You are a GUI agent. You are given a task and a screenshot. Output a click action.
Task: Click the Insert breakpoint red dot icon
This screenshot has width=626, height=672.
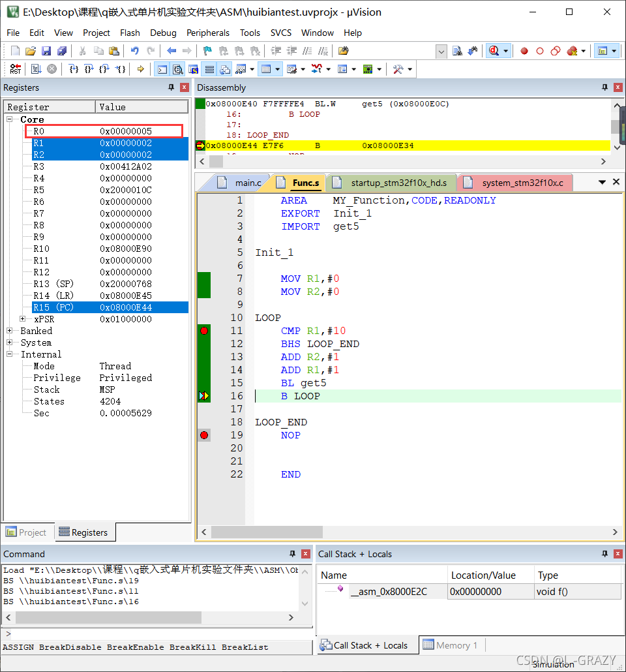[x=524, y=51]
